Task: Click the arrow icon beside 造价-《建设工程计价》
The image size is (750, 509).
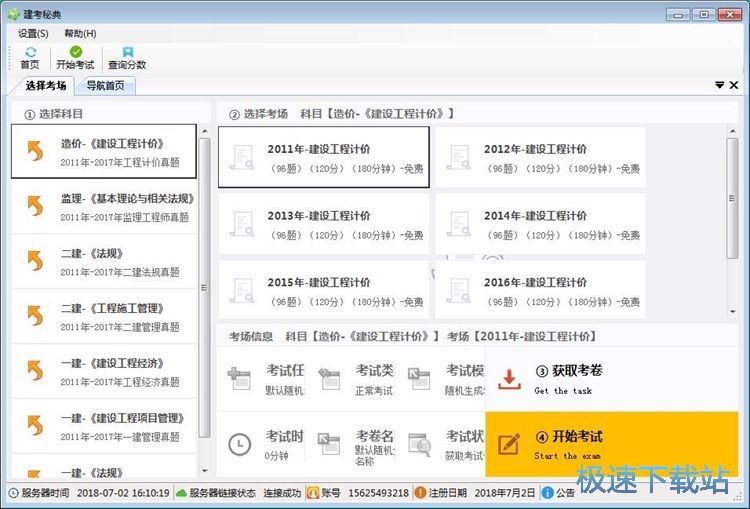Action: tap(35, 151)
